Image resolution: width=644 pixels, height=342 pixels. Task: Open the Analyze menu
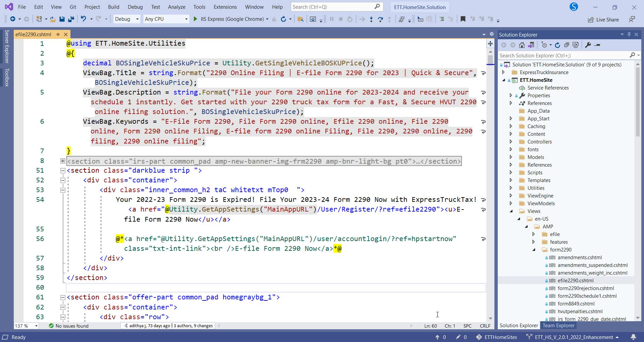tap(177, 7)
